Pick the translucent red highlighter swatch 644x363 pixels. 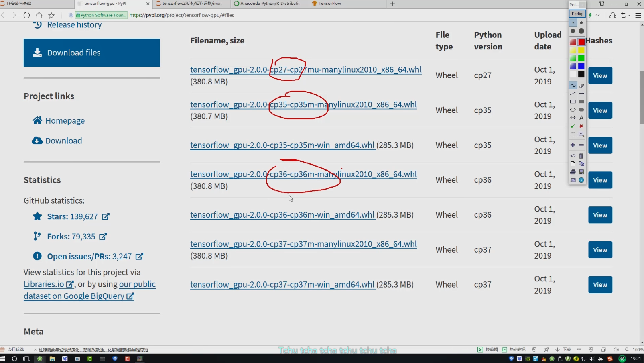pos(573,42)
